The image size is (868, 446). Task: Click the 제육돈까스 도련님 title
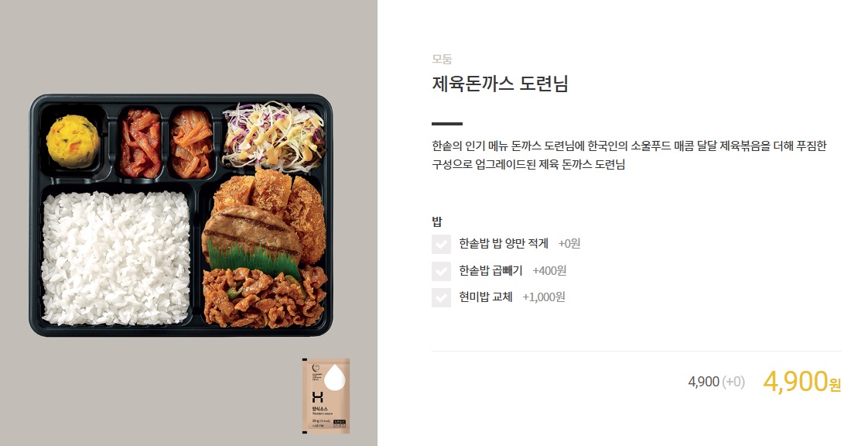(x=500, y=84)
